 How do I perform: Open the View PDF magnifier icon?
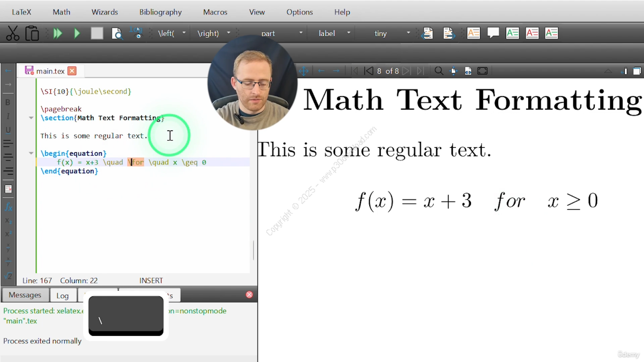(117, 34)
